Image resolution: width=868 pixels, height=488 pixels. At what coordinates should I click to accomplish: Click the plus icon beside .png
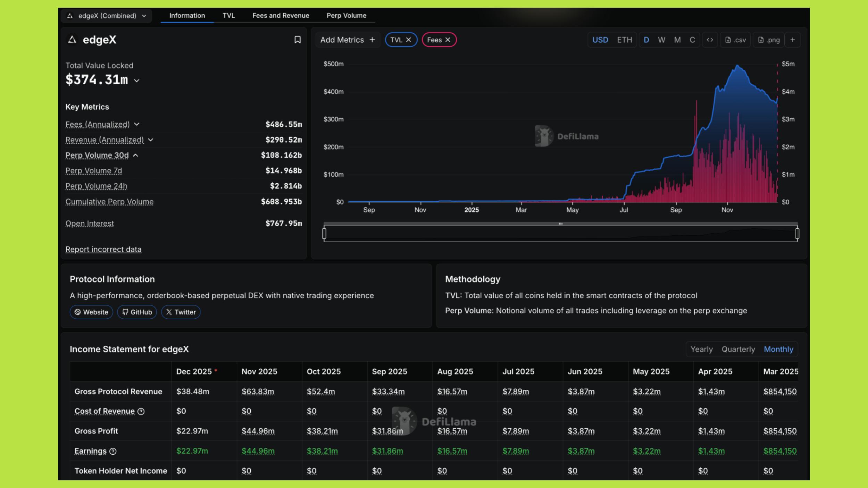tap(793, 40)
